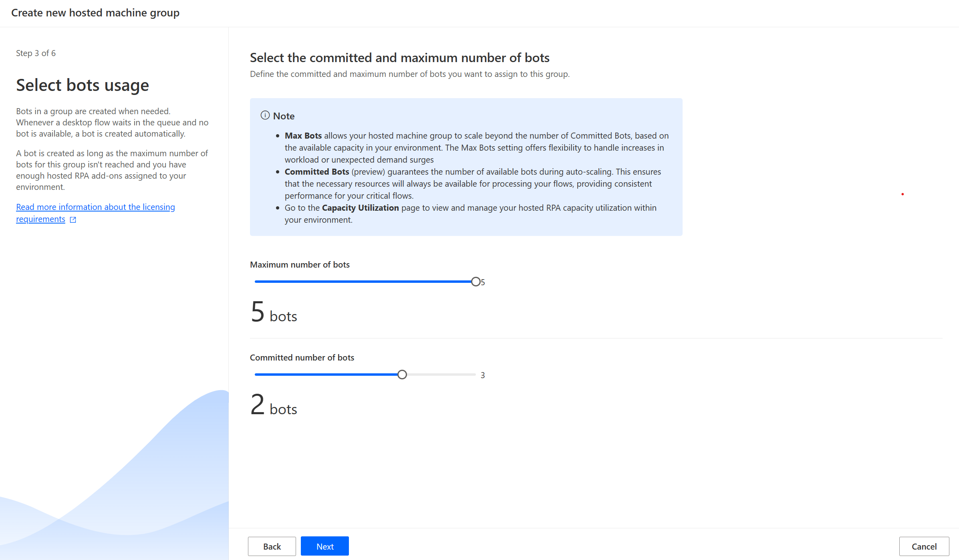This screenshot has height=560, width=959.
Task: Click the '2 bots' value text
Action: pyautogui.click(x=274, y=405)
